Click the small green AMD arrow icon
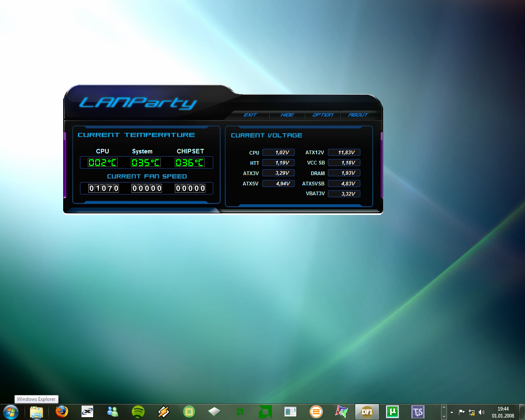The height and width of the screenshot is (420, 525). [240, 411]
